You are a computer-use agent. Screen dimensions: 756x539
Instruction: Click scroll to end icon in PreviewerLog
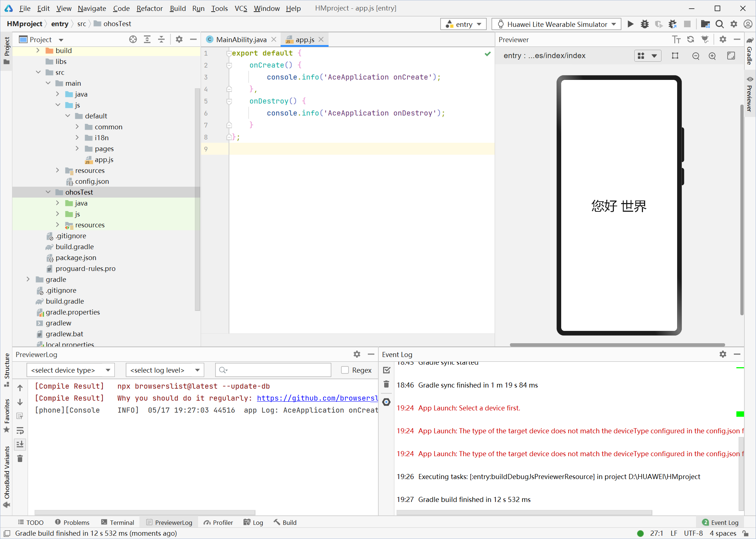(20, 444)
